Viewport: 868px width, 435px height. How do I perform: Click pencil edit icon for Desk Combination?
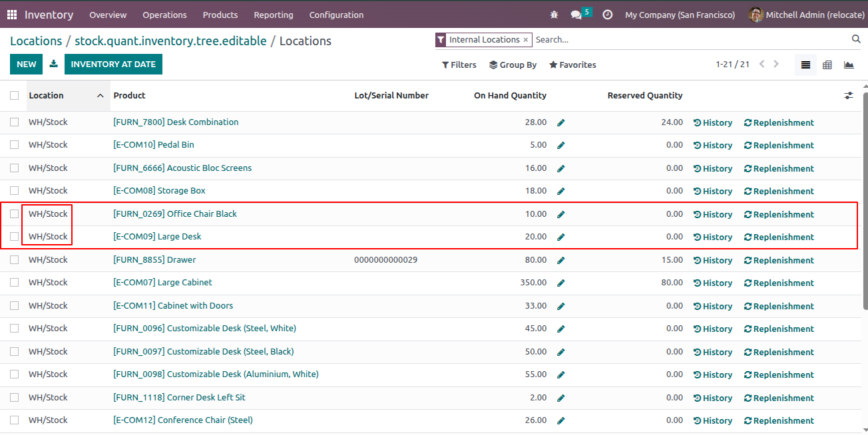click(x=561, y=122)
